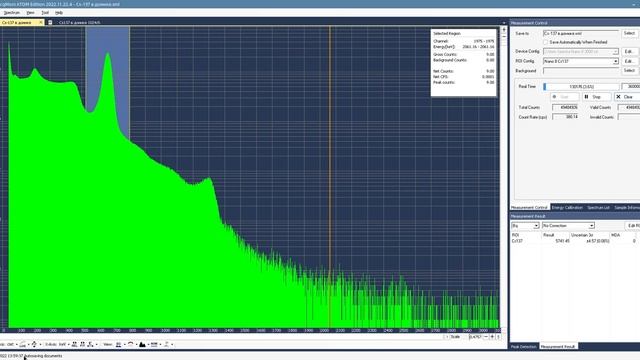Click the up-arrow button right of scale plus

(498, 337)
